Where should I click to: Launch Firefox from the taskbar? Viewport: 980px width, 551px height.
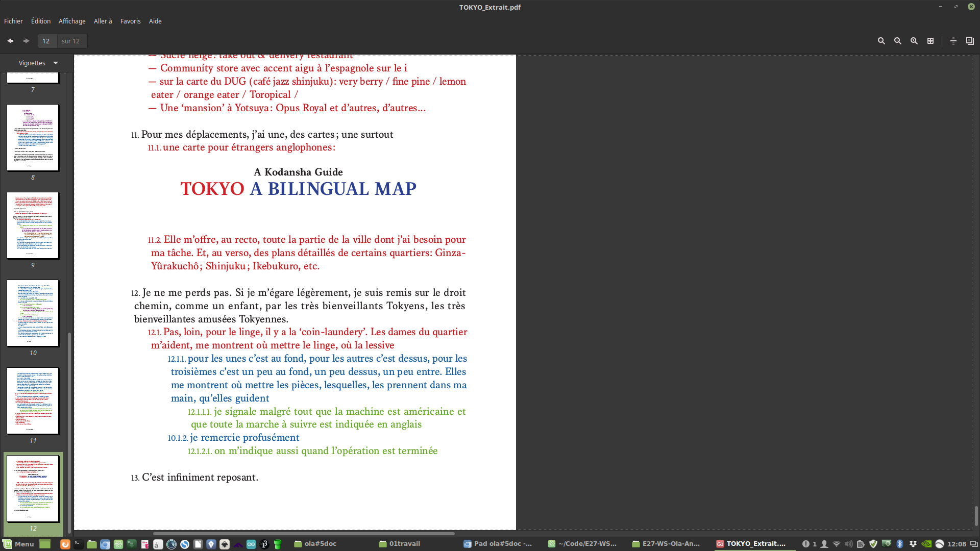click(65, 544)
